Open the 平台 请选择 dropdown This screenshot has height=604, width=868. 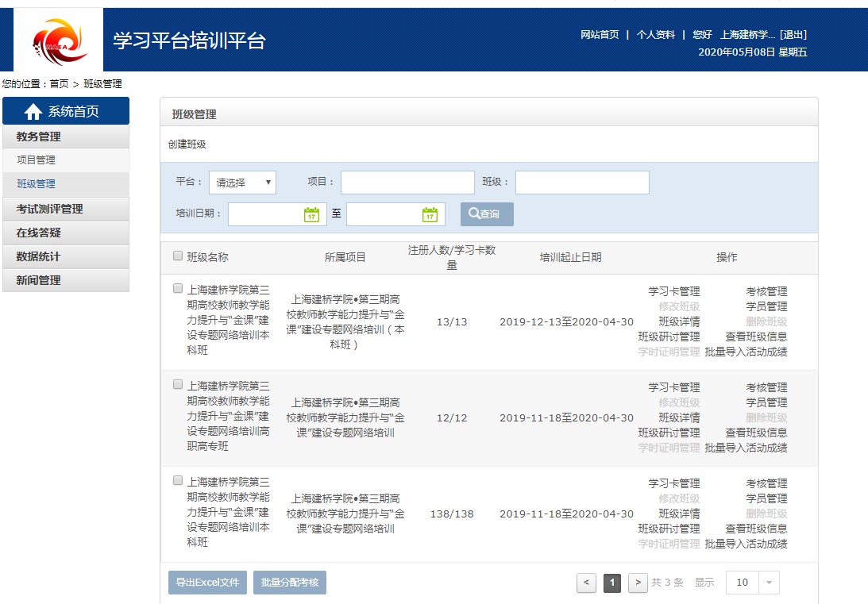pos(242,183)
